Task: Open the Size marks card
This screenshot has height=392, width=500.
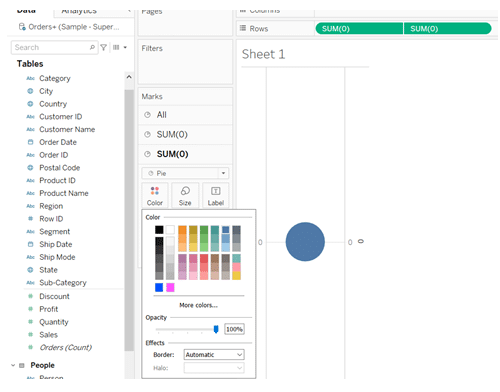Action: (185, 196)
